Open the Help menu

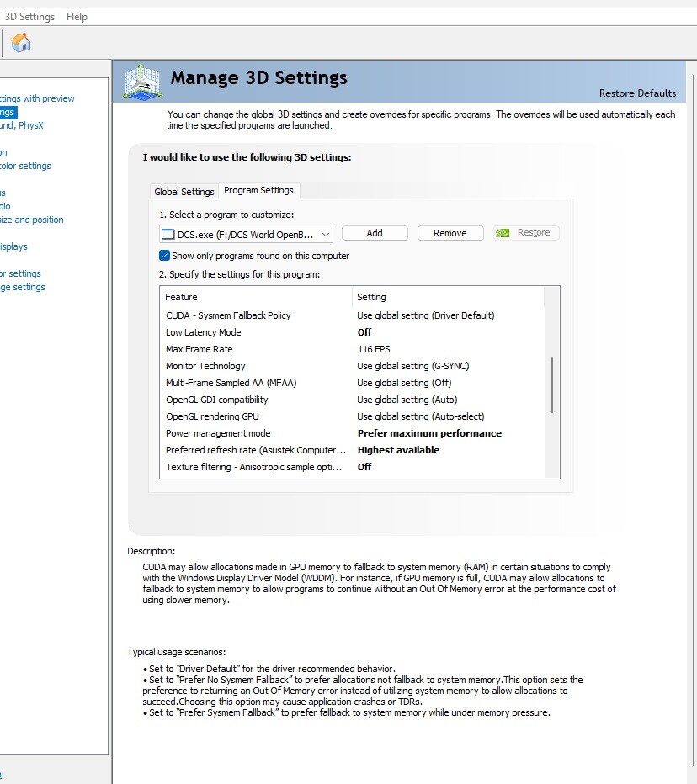[77, 17]
